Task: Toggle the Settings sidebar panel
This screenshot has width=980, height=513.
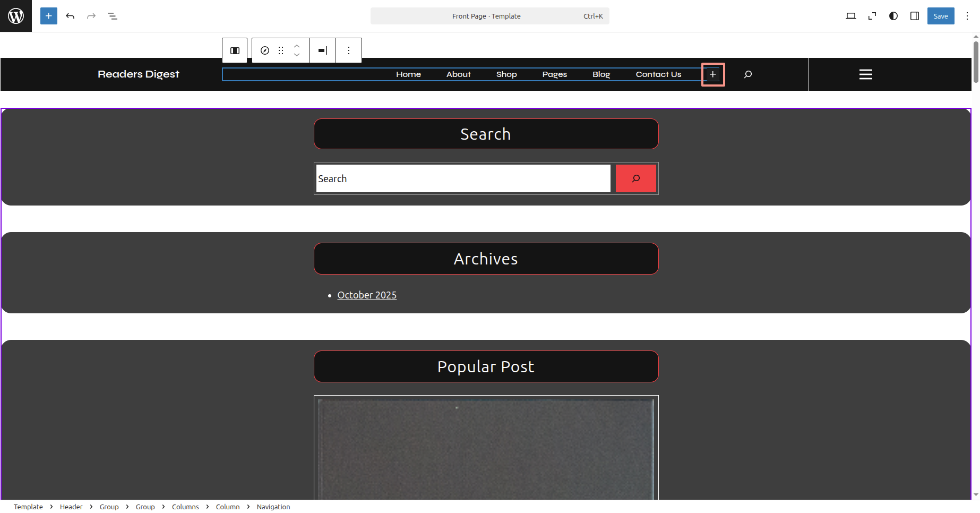Action: (915, 16)
